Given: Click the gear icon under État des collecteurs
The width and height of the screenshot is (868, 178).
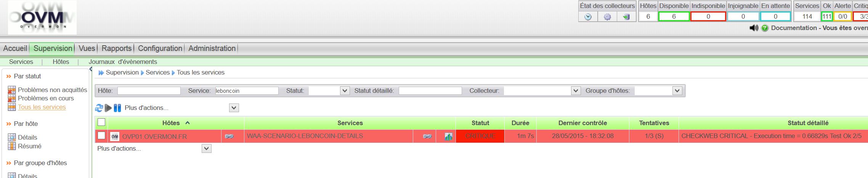Looking at the screenshot, I should coord(607,17).
